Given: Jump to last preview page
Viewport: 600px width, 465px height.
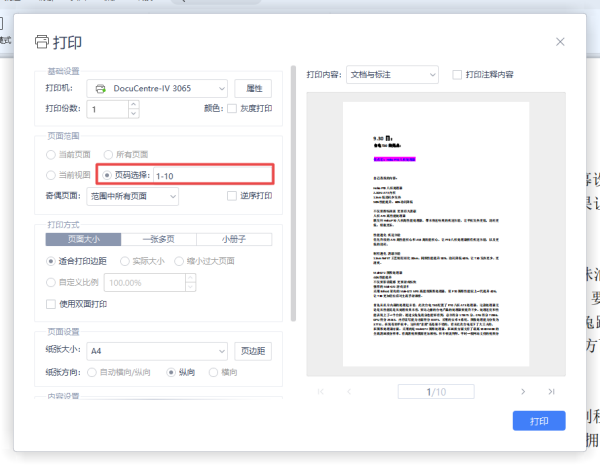Looking at the screenshot, I should (551, 392).
